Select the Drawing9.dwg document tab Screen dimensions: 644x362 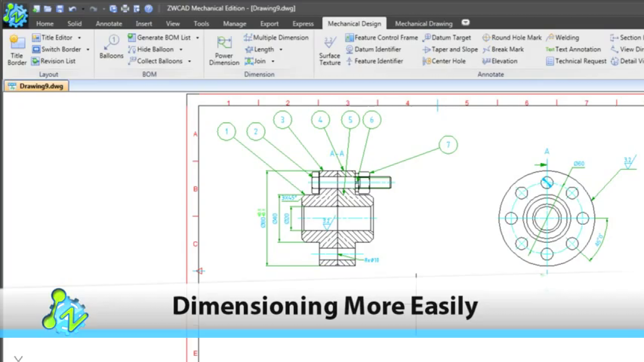(36, 86)
